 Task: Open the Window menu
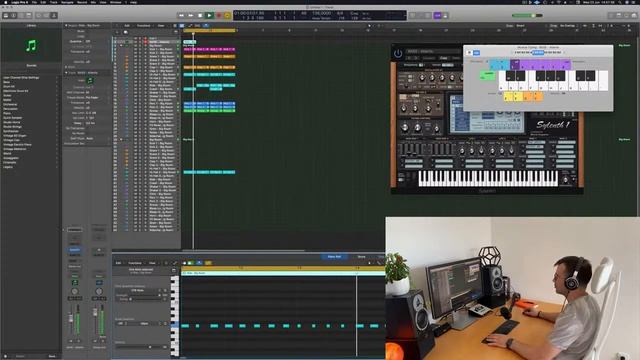(x=116, y=2)
